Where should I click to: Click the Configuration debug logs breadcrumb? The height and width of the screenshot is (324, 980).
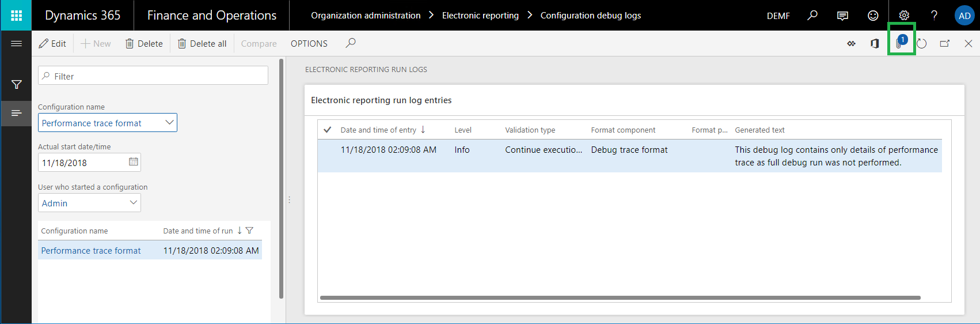coord(591,16)
